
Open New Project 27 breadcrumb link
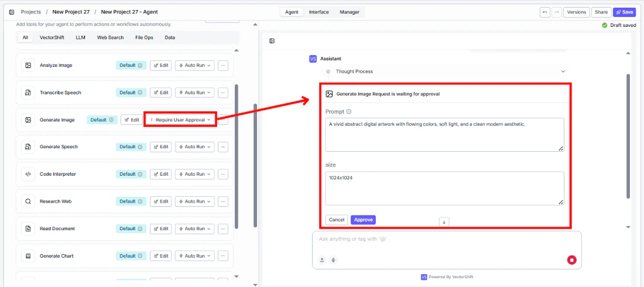point(71,12)
